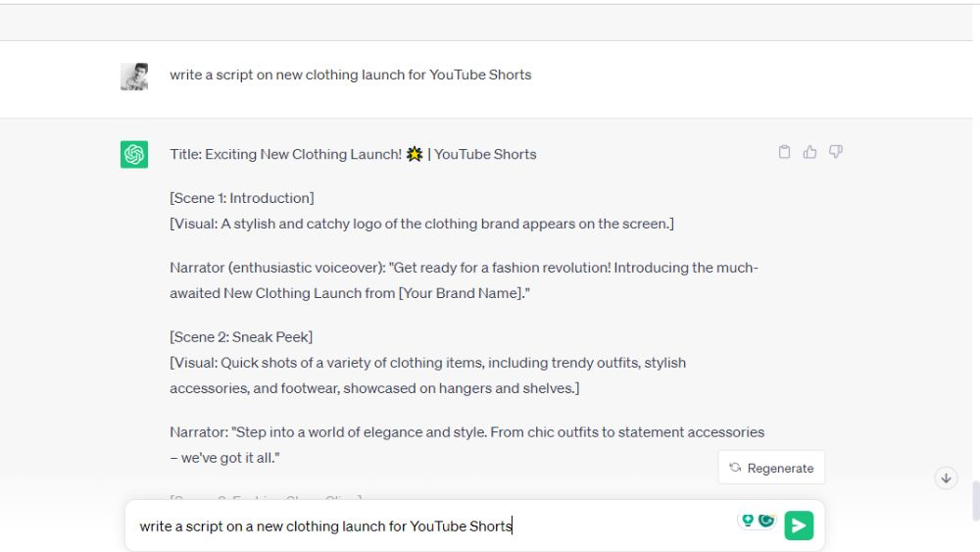This screenshot has width=980, height=552.
Task: Click the Visual line starting 'Quick shots of a variety'
Action: click(428, 363)
